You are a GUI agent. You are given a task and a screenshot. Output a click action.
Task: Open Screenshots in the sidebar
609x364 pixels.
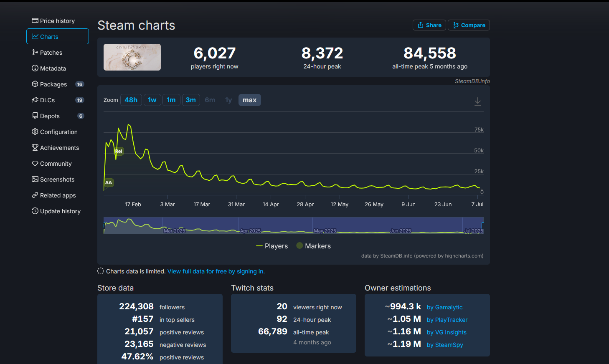[58, 179]
